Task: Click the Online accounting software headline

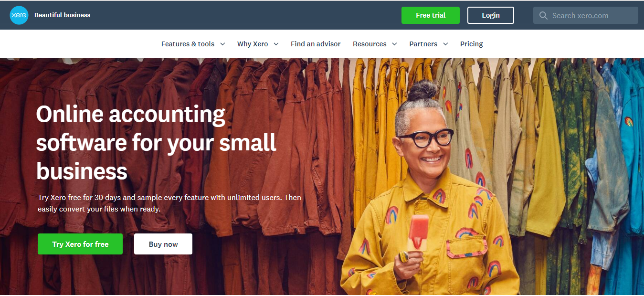Action: (156, 142)
